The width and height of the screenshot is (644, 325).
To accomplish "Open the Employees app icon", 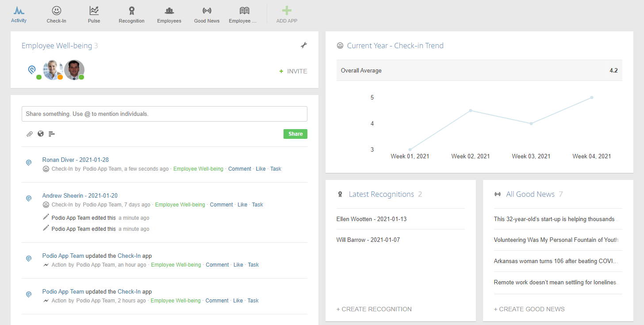I will point(169,11).
